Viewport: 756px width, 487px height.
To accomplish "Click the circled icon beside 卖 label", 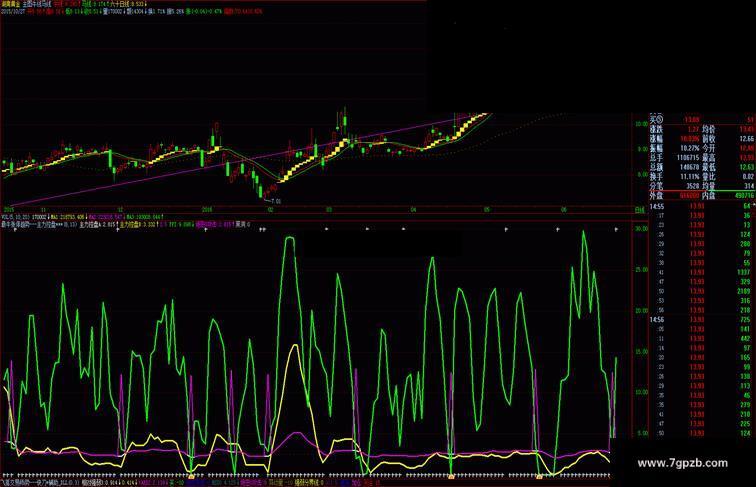I will [660, 119].
